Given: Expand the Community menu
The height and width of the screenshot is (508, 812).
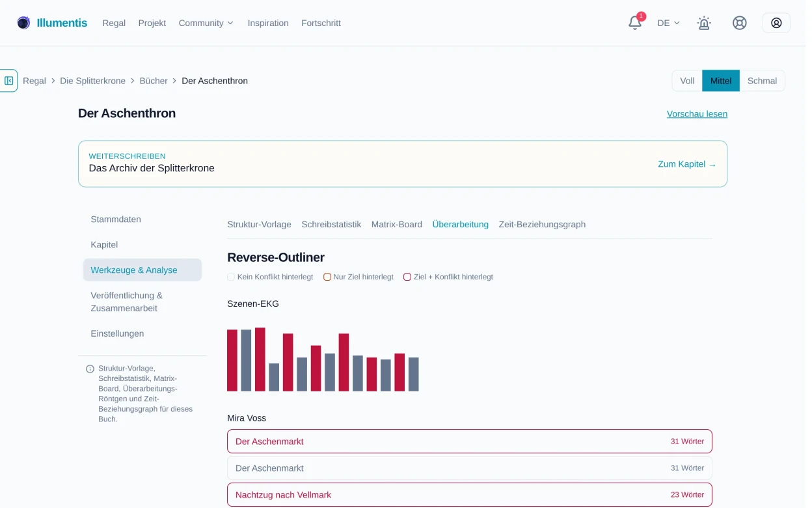Looking at the screenshot, I should tap(206, 23).
